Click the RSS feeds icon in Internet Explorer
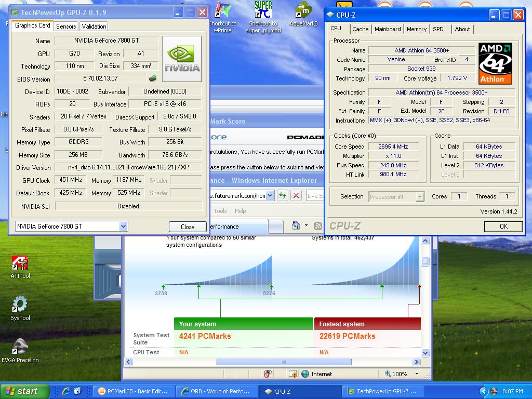532x399 pixels. tap(318, 226)
